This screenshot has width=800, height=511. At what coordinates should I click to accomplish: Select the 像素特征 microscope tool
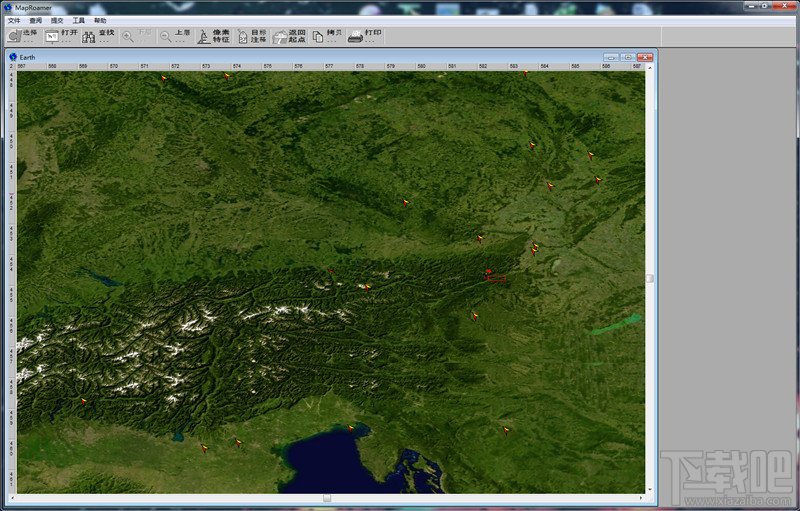(x=203, y=36)
